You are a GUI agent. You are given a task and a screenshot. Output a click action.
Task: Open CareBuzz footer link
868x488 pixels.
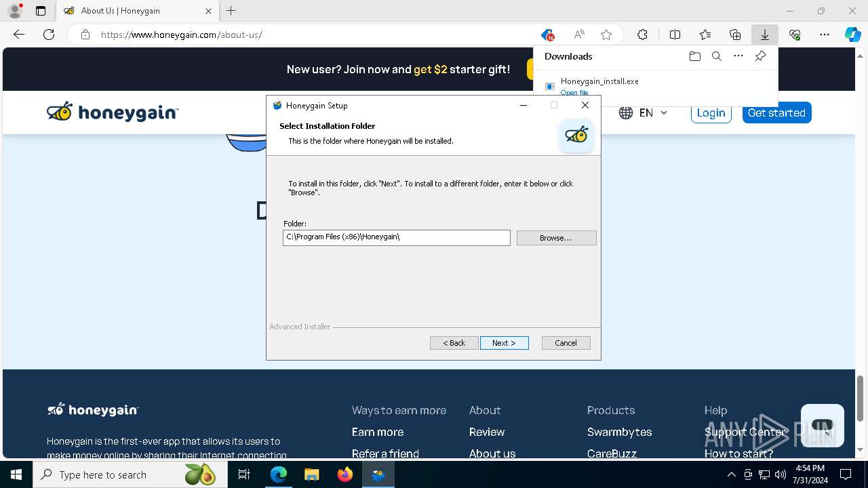612,453
